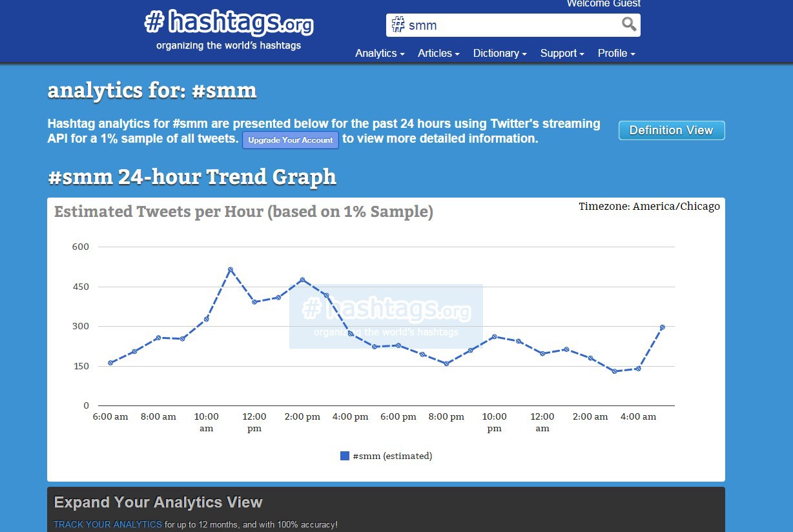Expand the Support menu
Viewport: 793px width, 532px height.
562,54
